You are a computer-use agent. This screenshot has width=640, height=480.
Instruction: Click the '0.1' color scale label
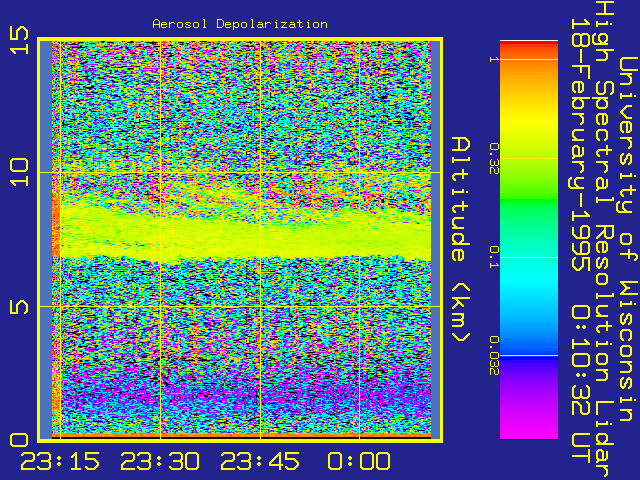coord(494,257)
